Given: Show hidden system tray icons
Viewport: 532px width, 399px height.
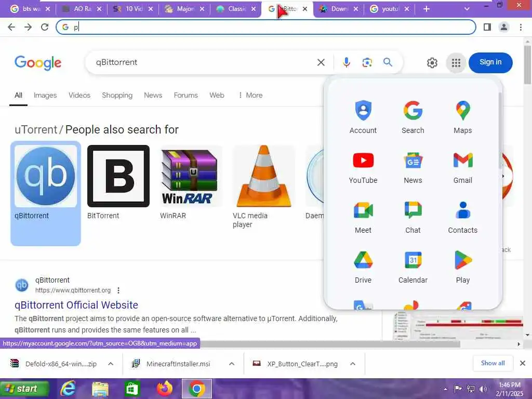Looking at the screenshot, I should tap(445, 389).
